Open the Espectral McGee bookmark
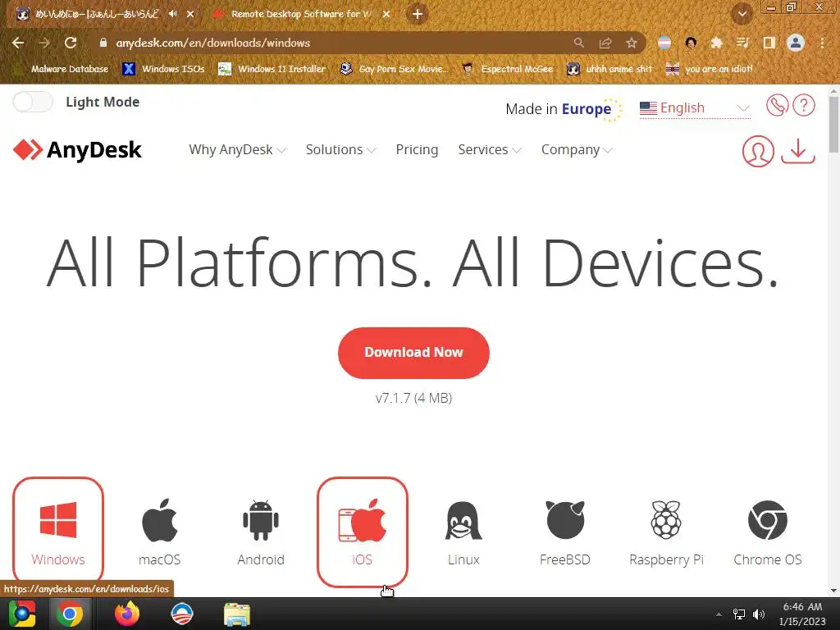 click(x=508, y=69)
